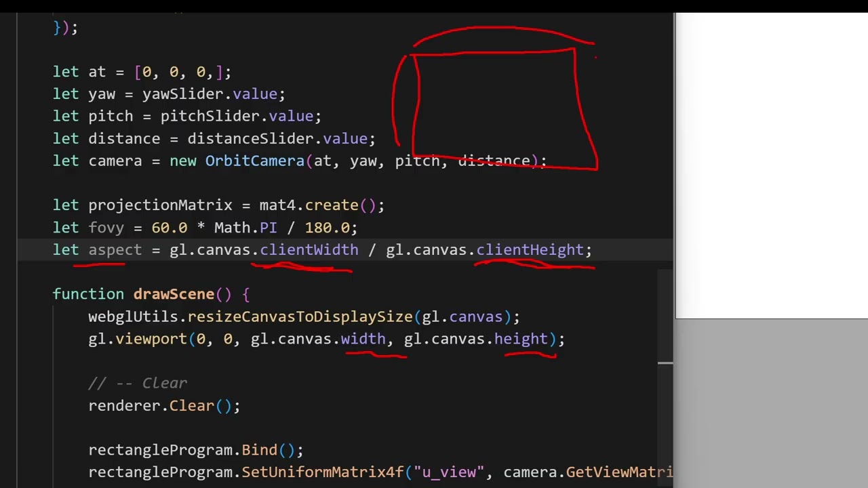Place cursor on the drawScene function name

[174, 294]
